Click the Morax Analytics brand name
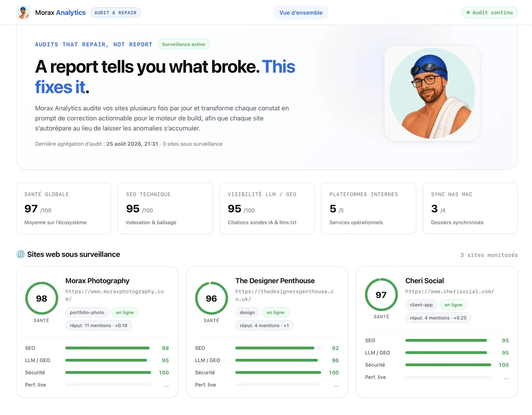 point(60,13)
